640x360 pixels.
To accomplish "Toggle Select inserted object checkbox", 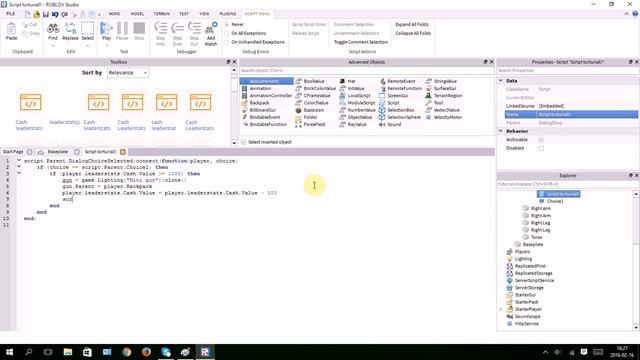I will pyautogui.click(x=244, y=142).
